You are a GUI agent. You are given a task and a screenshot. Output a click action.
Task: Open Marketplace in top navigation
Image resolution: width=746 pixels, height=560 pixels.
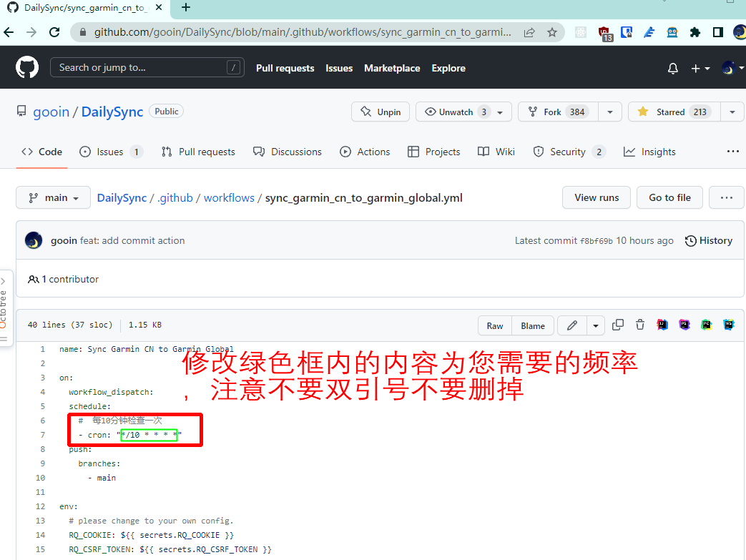392,68
